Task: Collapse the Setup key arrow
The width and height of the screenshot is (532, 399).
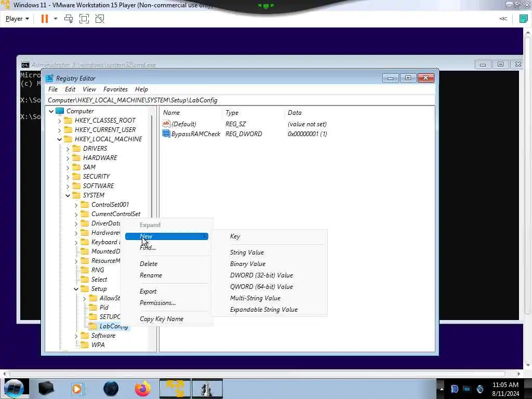Action: pos(76,289)
